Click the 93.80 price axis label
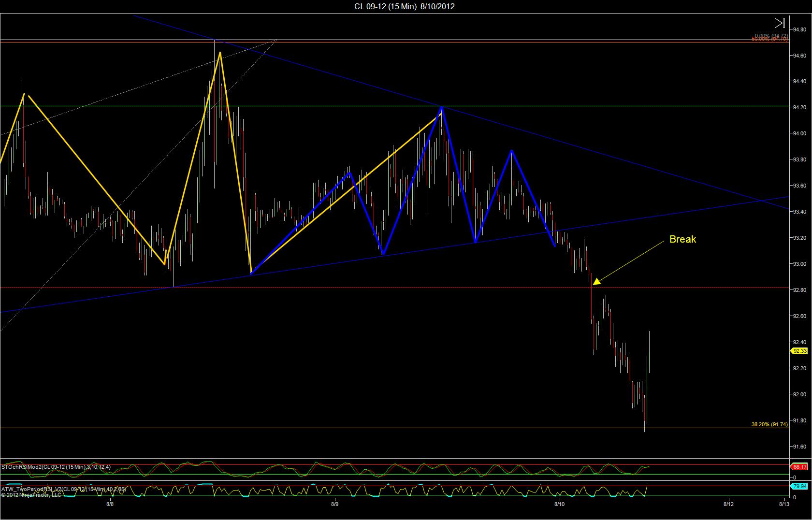This screenshot has width=812, height=520. (x=800, y=160)
